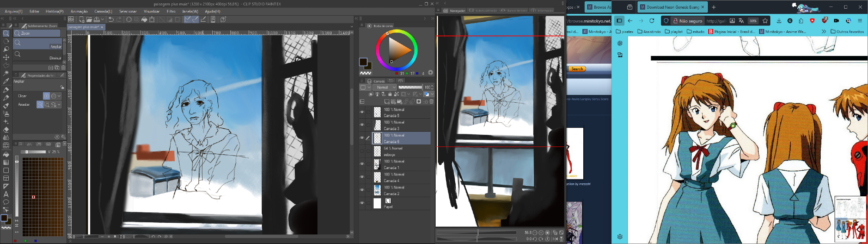This screenshot has width=868, height=244.
Task: Click the Undo arrow in the command bar
Action: coord(111,20)
